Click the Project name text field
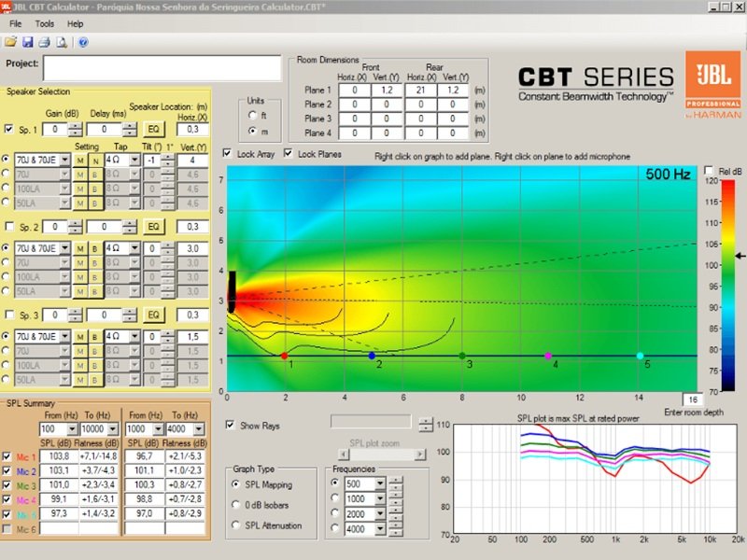This screenshot has height=560, width=747. [162, 67]
